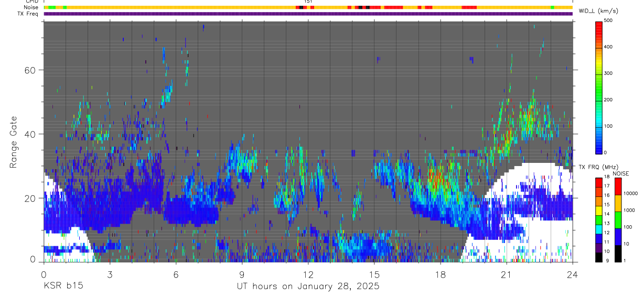Click the 400 tick on width colorbar
644x297 pixels.
point(609,47)
